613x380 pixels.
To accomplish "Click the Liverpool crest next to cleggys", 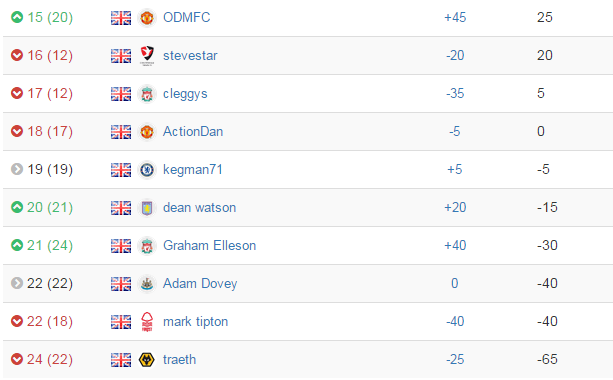I will (147, 94).
